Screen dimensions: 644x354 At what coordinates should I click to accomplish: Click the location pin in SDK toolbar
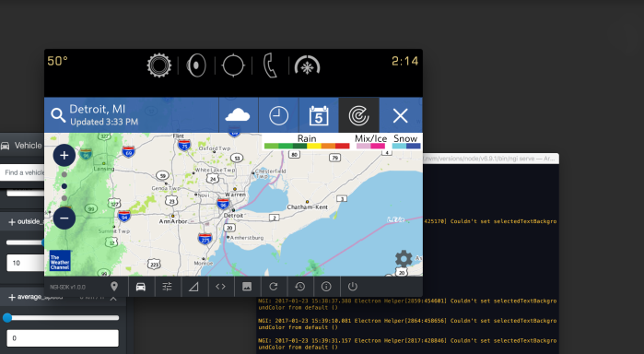point(114,286)
